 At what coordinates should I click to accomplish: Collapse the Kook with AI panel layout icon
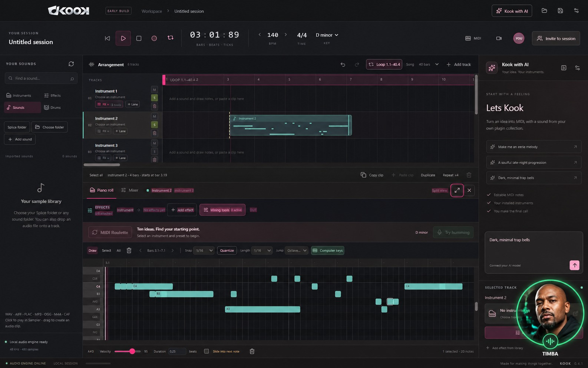pos(564,68)
